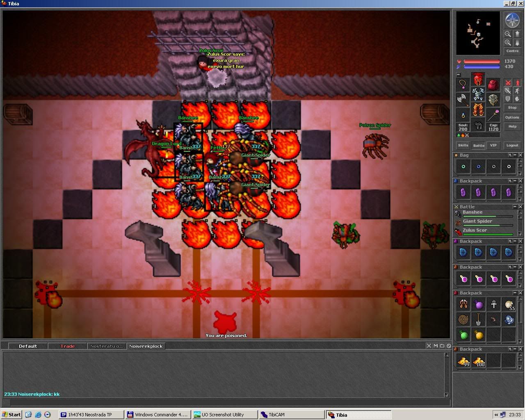Pick the green bag item
The width and height of the screenshot is (525, 420).
463,335
